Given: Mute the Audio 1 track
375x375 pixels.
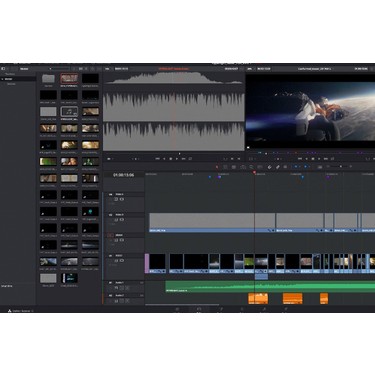Looking at the screenshot, I should point(127,288).
